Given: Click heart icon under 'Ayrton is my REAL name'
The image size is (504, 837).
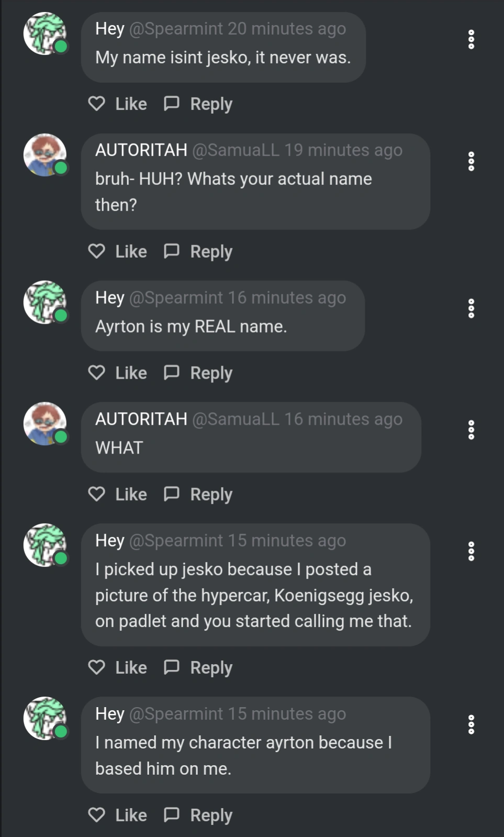Looking at the screenshot, I should tap(97, 373).
